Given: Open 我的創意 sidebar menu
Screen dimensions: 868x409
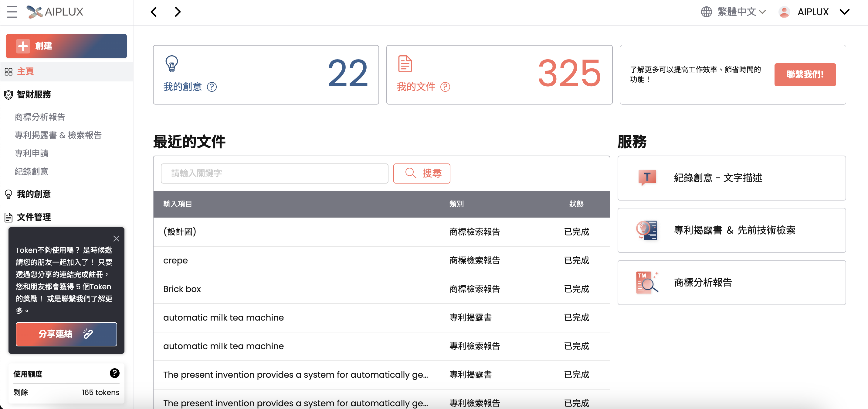Looking at the screenshot, I should [34, 194].
